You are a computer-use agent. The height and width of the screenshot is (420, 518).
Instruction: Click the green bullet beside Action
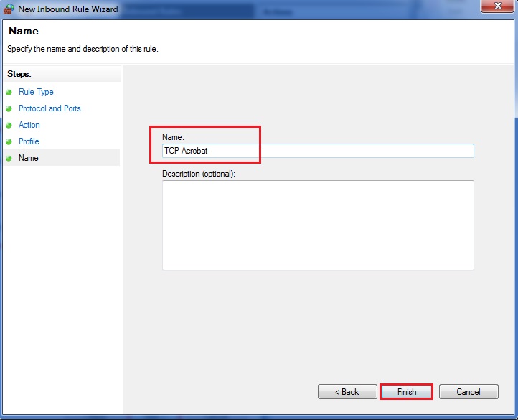9,126
